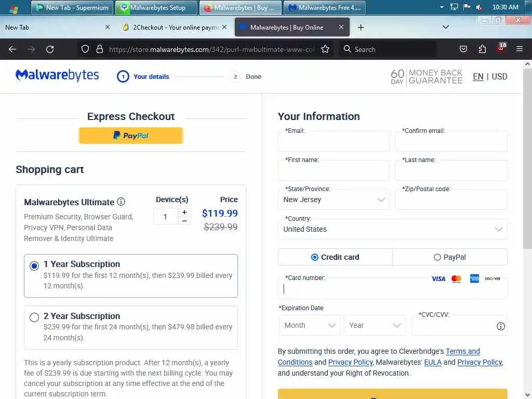Click the page vertical scrollbar thumb

point(527,158)
